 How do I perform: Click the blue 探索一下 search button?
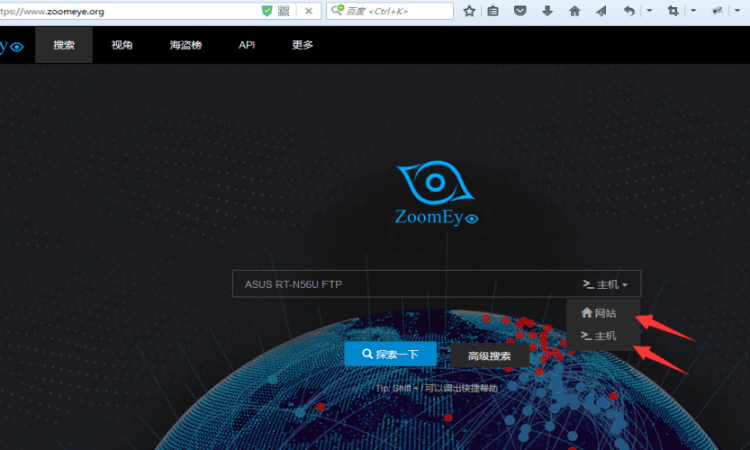[390, 354]
